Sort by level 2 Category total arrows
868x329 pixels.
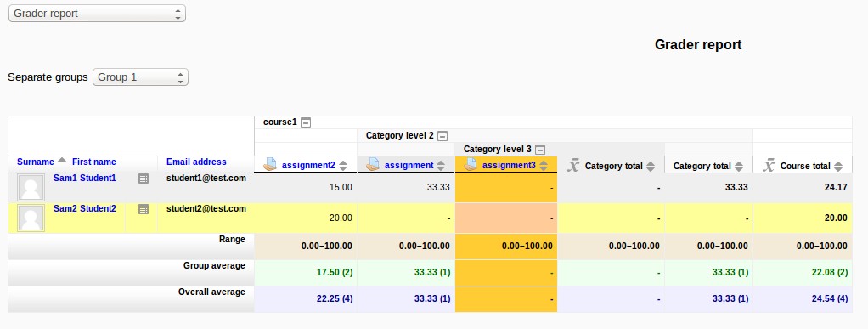[738, 166]
